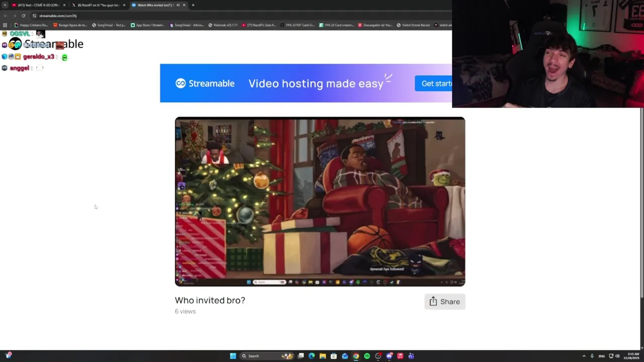This screenshot has height=362, width=644.
Task: Click the taskbar Search box
Action: (x=268, y=356)
